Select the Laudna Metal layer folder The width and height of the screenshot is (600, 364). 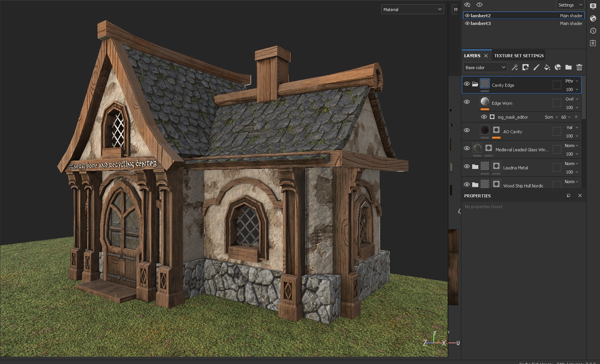tap(515, 168)
